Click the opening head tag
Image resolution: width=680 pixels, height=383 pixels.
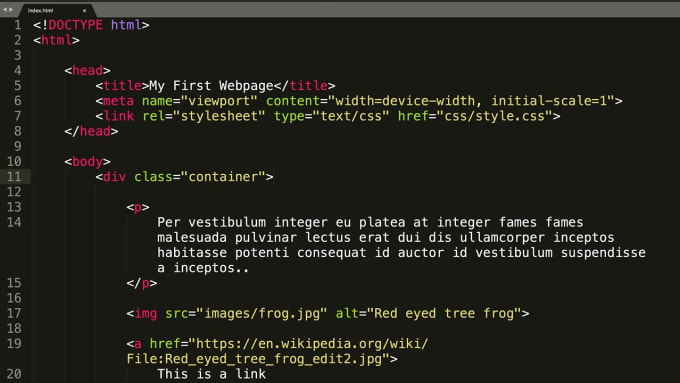click(87, 70)
